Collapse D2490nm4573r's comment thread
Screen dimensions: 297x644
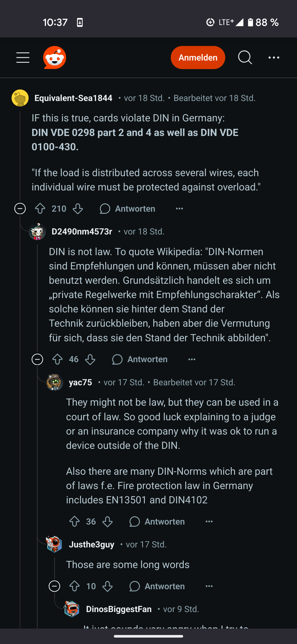pos(37,359)
